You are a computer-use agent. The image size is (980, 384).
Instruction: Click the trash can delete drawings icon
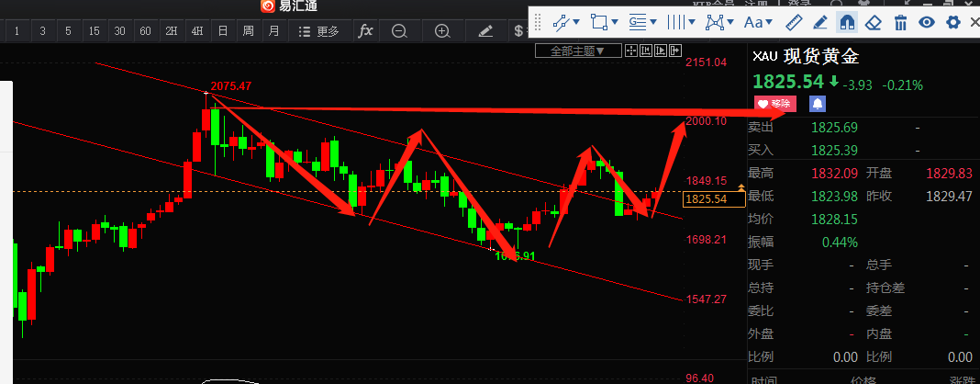pos(900,21)
